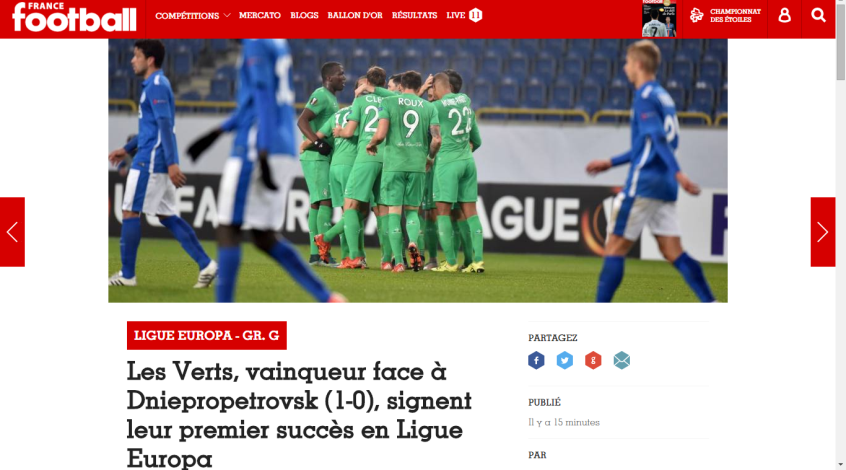Click the Saint-Étienne players article photo
The width and height of the screenshot is (846, 470).
[x=418, y=171]
